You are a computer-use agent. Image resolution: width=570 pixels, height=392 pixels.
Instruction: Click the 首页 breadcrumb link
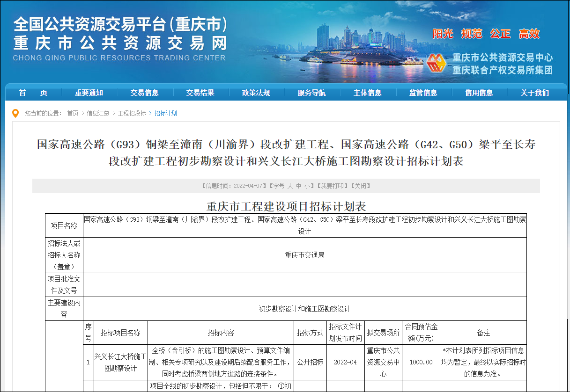click(73, 113)
